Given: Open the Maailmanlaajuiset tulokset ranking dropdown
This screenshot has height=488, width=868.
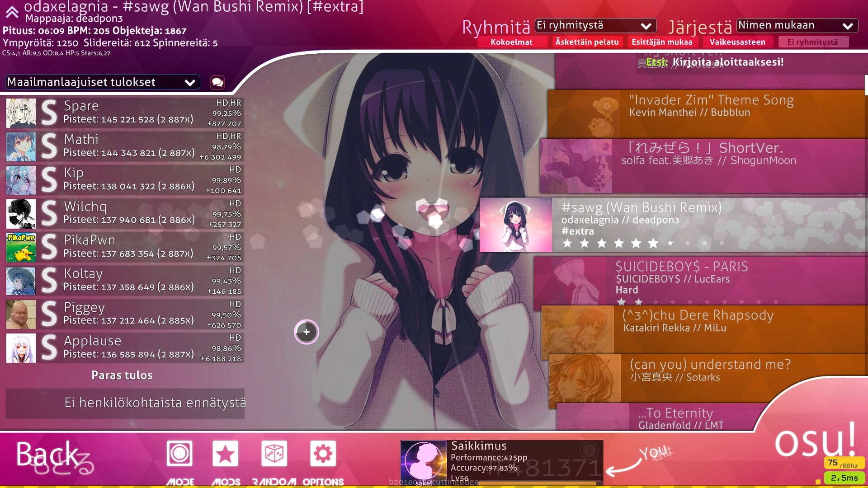Looking at the screenshot, I should pos(103,82).
